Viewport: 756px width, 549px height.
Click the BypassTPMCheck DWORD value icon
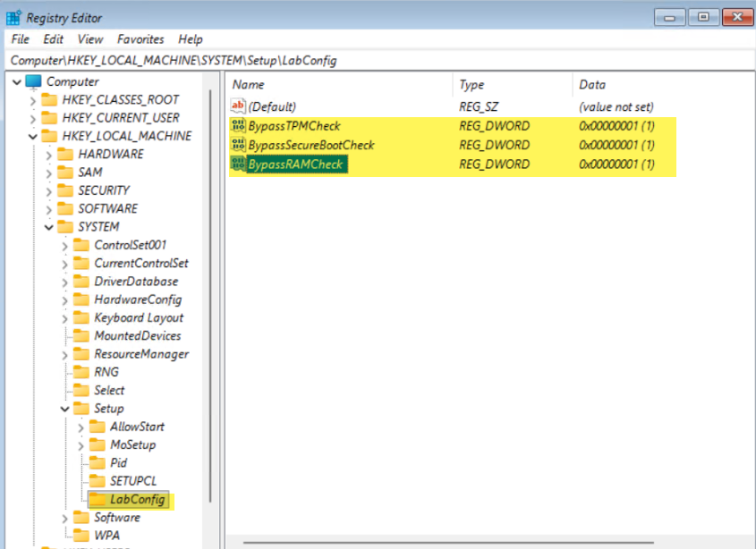pyautogui.click(x=238, y=126)
